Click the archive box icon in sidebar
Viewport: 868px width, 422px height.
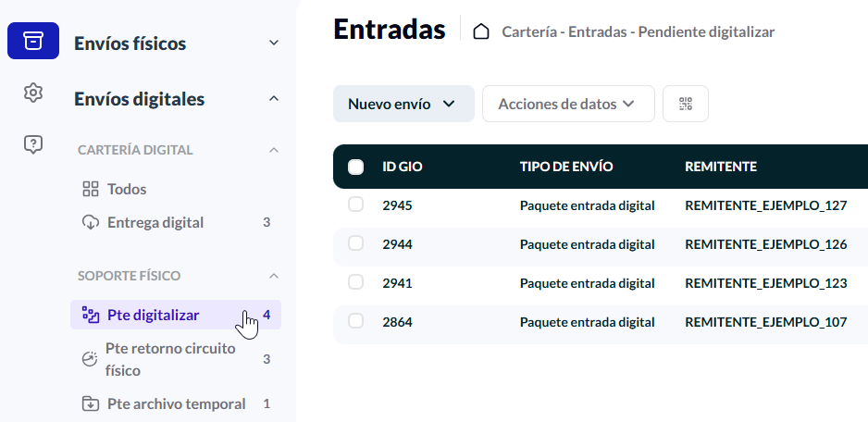point(33,41)
